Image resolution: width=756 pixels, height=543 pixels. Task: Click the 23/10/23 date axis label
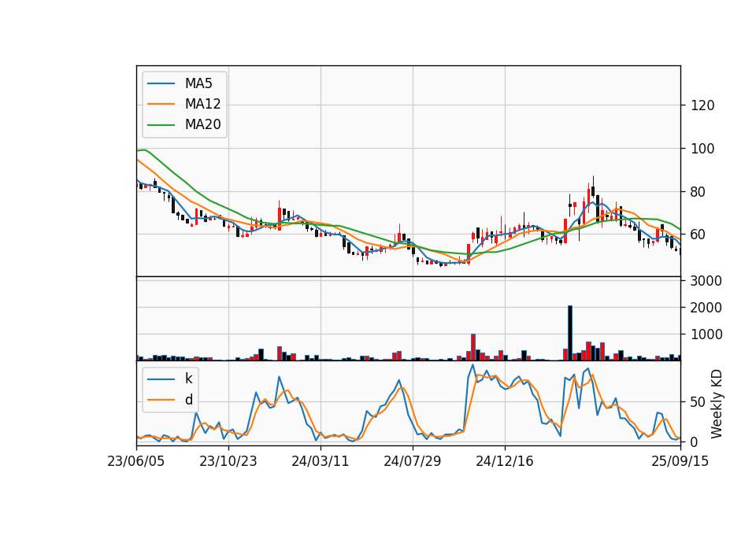coord(228,462)
